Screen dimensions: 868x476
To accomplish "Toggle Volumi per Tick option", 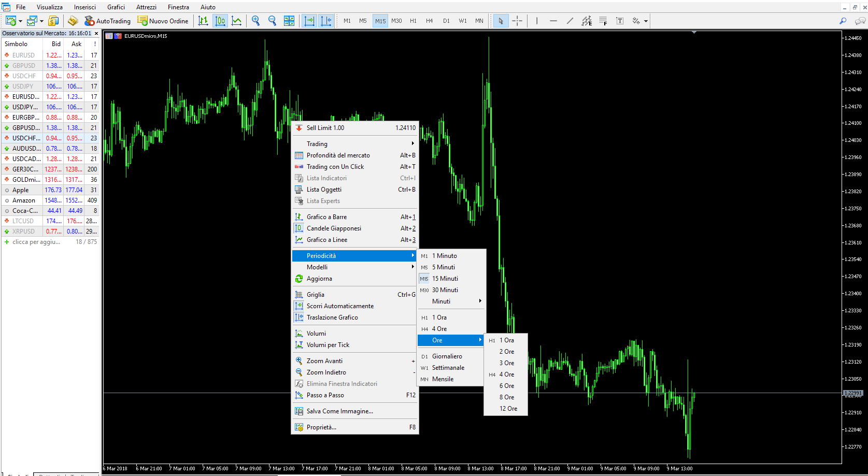I will (355, 345).
